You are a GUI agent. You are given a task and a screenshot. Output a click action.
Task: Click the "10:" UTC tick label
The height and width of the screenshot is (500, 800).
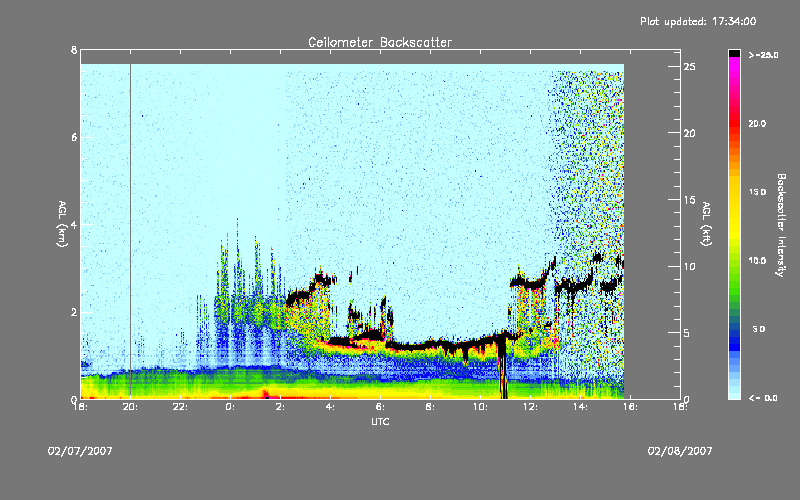point(480,407)
